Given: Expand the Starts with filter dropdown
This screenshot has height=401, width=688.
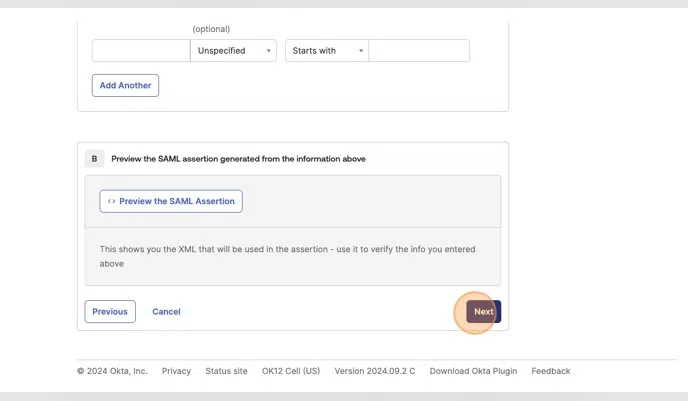Looking at the screenshot, I should click(327, 51).
